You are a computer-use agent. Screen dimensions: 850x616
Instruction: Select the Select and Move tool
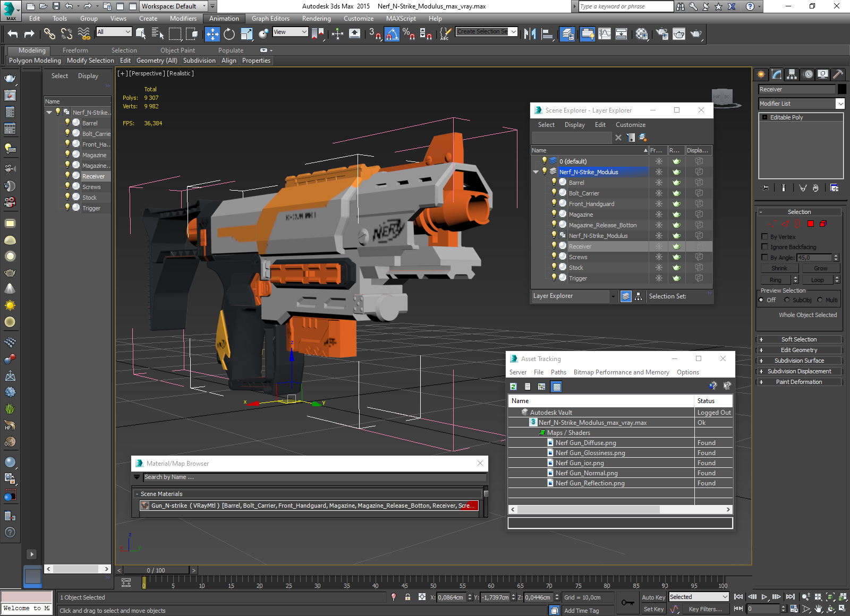coord(212,34)
